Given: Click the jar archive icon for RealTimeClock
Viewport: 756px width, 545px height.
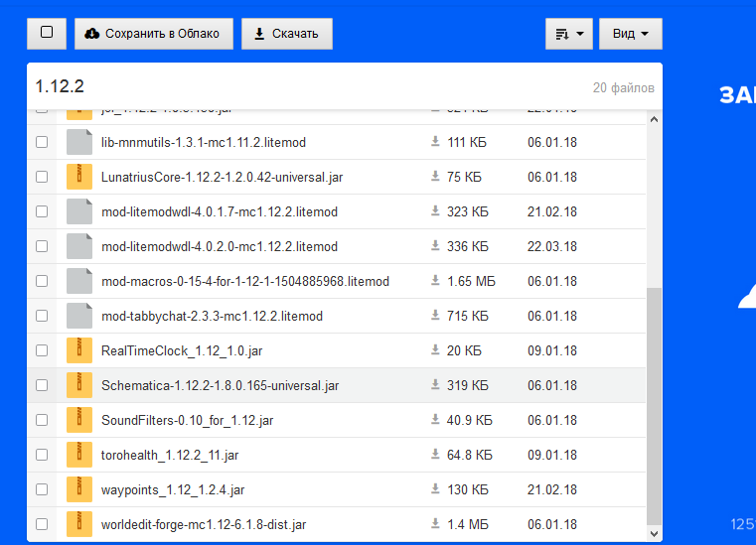Looking at the screenshot, I should (79, 350).
